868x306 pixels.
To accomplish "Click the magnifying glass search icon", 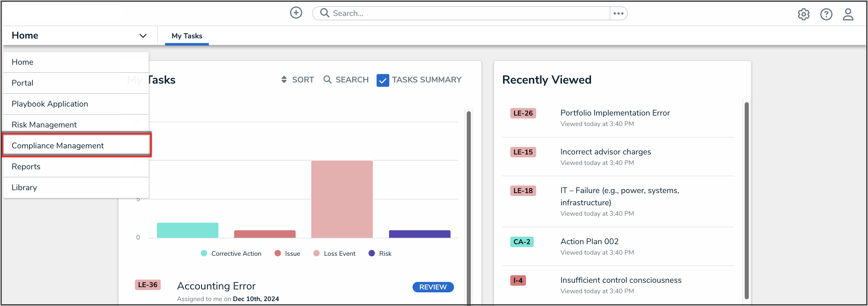I will tap(325, 13).
